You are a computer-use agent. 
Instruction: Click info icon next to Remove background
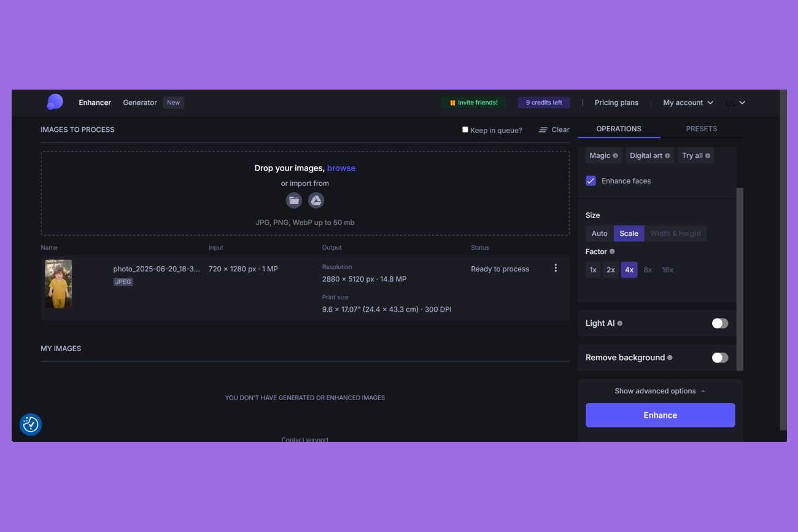[x=670, y=358]
